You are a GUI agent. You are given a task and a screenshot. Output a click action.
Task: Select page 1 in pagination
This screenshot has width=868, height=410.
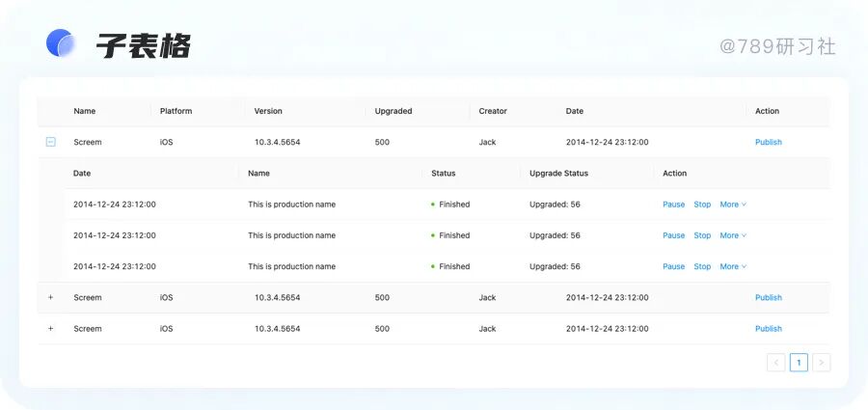pos(799,363)
